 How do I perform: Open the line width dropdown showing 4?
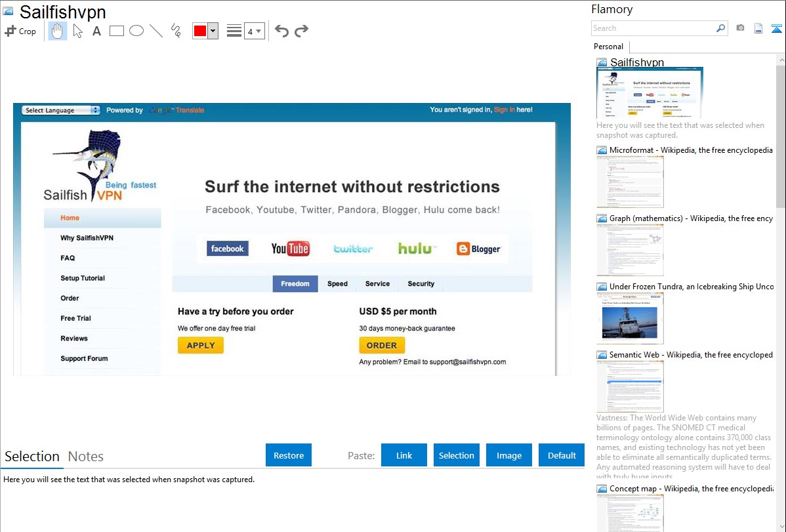pos(255,31)
